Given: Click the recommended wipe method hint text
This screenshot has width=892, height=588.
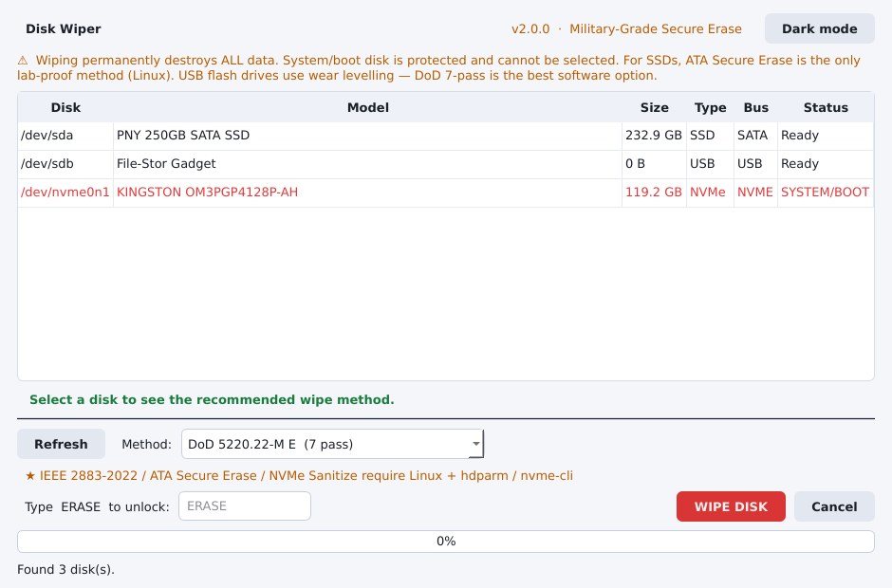Looking at the screenshot, I should (x=212, y=400).
